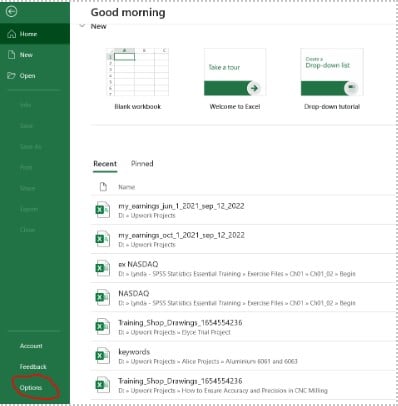Switch to the Pinned tab
The height and width of the screenshot is (406, 398).
click(x=142, y=164)
